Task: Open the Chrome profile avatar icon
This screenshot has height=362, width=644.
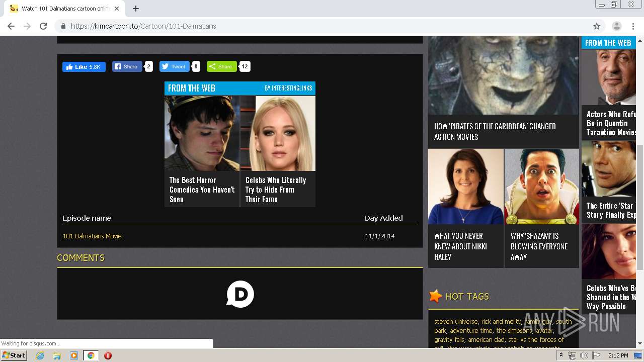Action: [x=616, y=26]
